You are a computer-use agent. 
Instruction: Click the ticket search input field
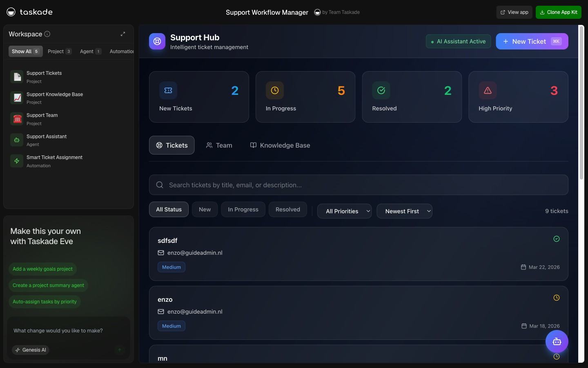pos(359,185)
